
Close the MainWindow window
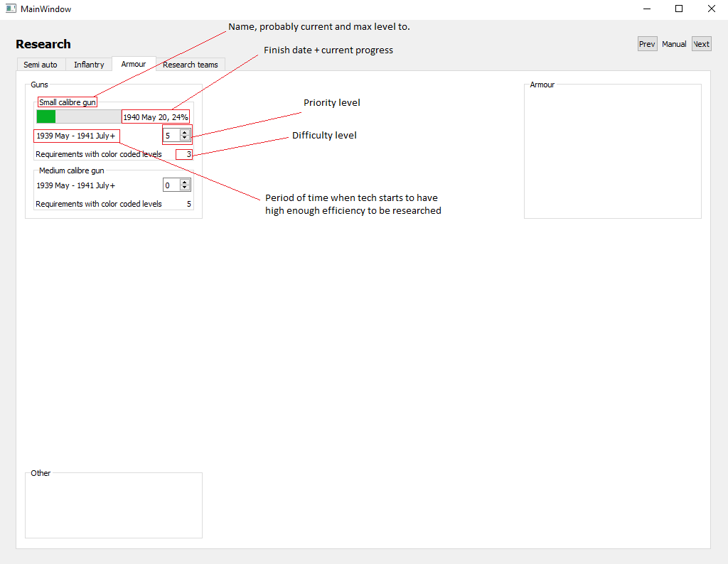[711, 9]
